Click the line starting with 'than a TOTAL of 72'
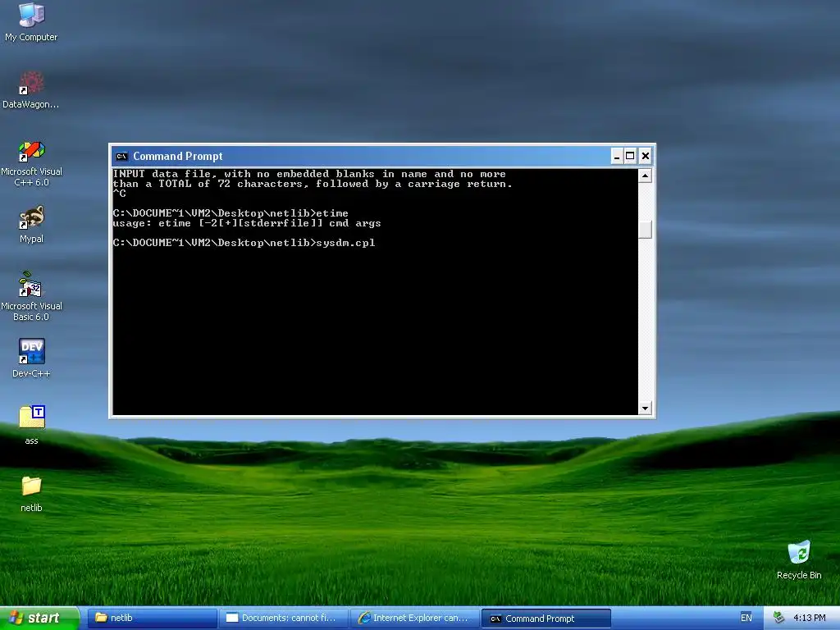 (313, 184)
